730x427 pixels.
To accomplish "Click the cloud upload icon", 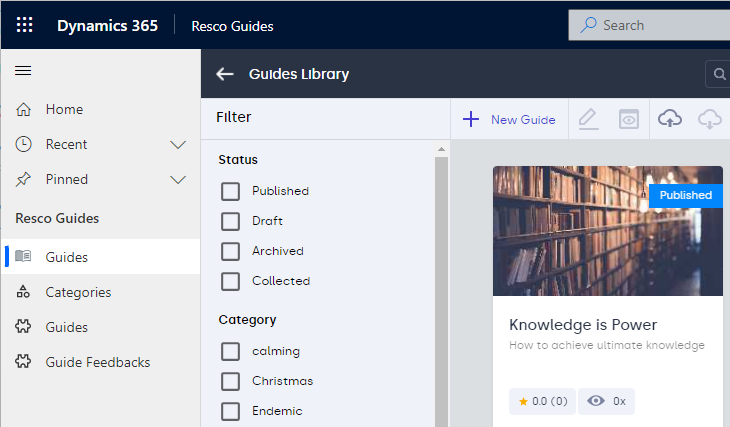I will tap(670, 119).
